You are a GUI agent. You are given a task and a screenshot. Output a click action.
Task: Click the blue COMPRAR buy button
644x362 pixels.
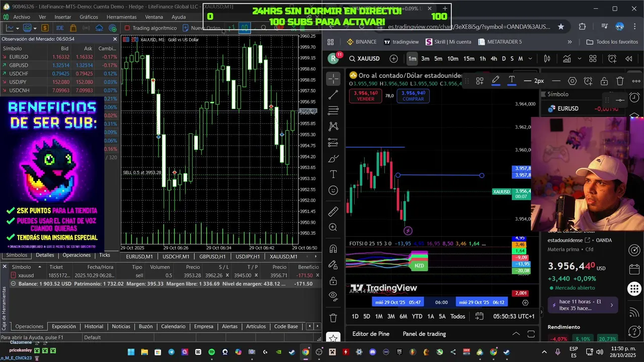click(x=414, y=96)
